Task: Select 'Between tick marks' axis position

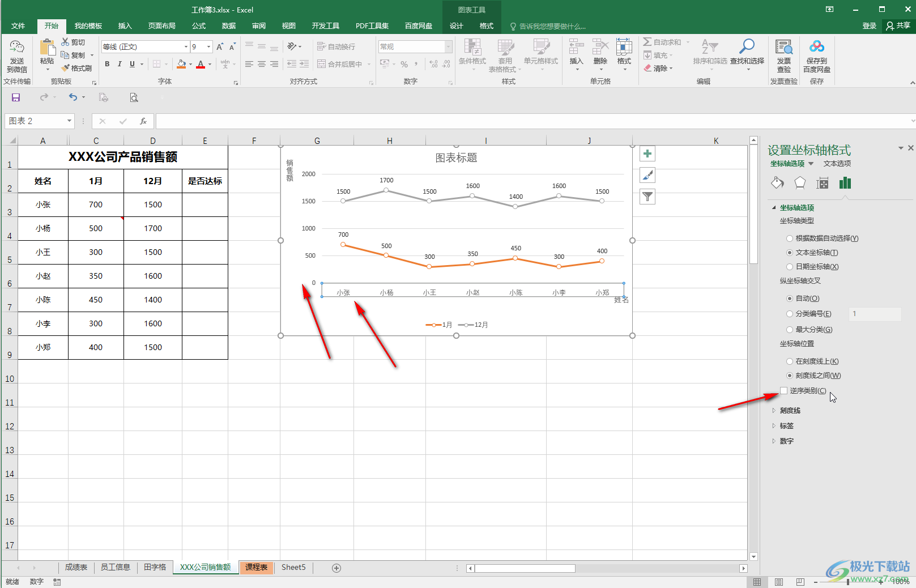Action: point(790,376)
